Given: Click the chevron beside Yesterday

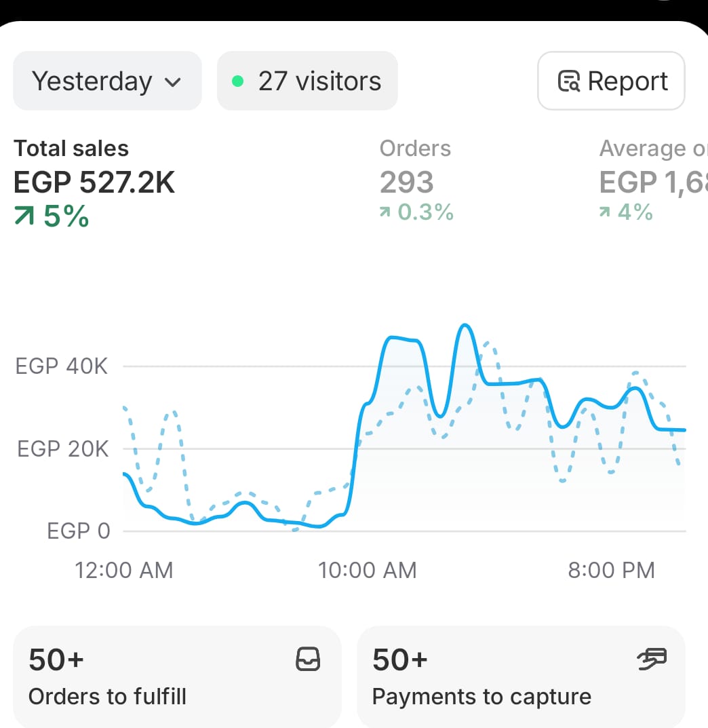Looking at the screenshot, I should (173, 83).
